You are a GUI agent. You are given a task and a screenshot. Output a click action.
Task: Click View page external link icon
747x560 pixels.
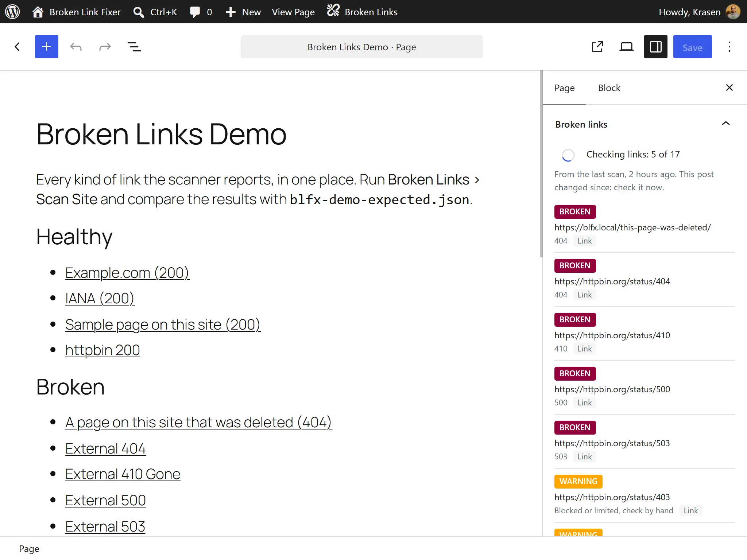click(x=597, y=47)
